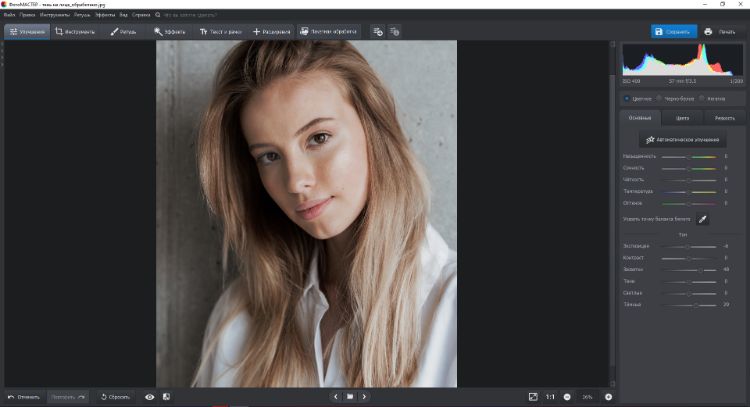Click the zoom in plus icon

(608, 397)
